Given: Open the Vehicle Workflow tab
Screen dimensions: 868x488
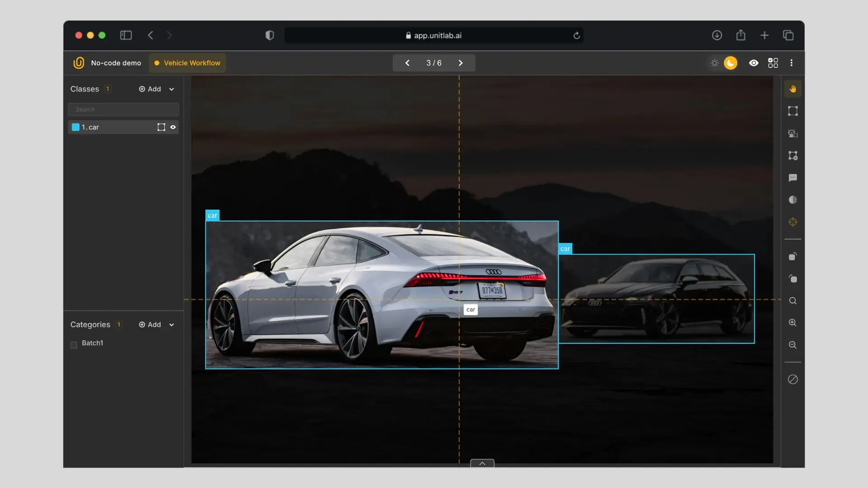Looking at the screenshot, I should click(x=187, y=63).
